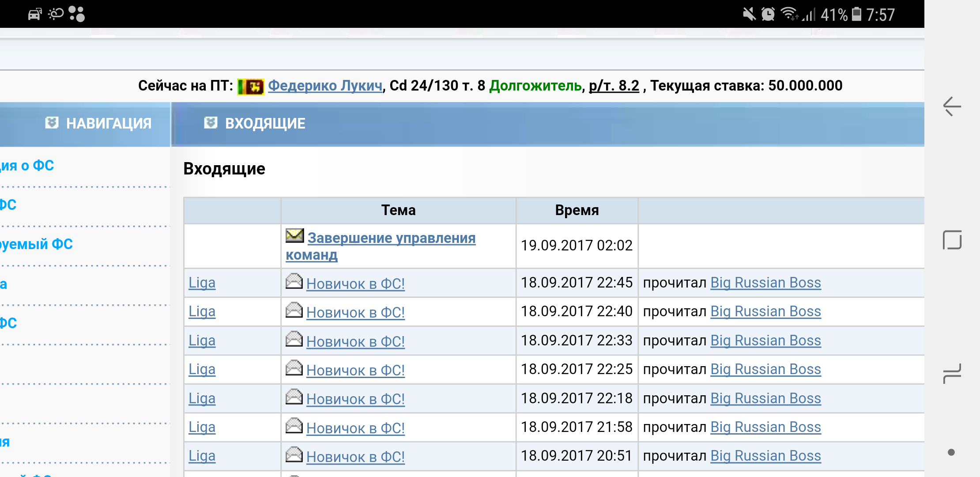This screenshot has width=980, height=477.
Task: Collapse the ВХОДЯЩИЕ panel header icon
Action: [211, 123]
